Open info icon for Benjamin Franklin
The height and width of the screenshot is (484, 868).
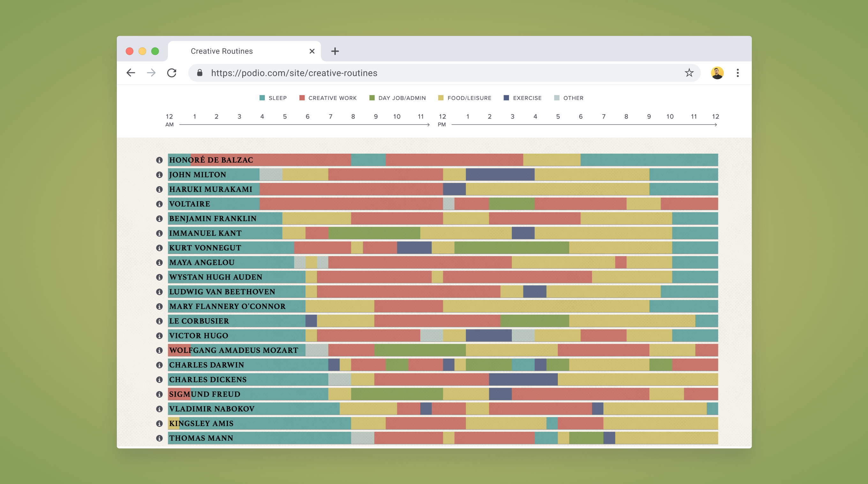(x=159, y=219)
